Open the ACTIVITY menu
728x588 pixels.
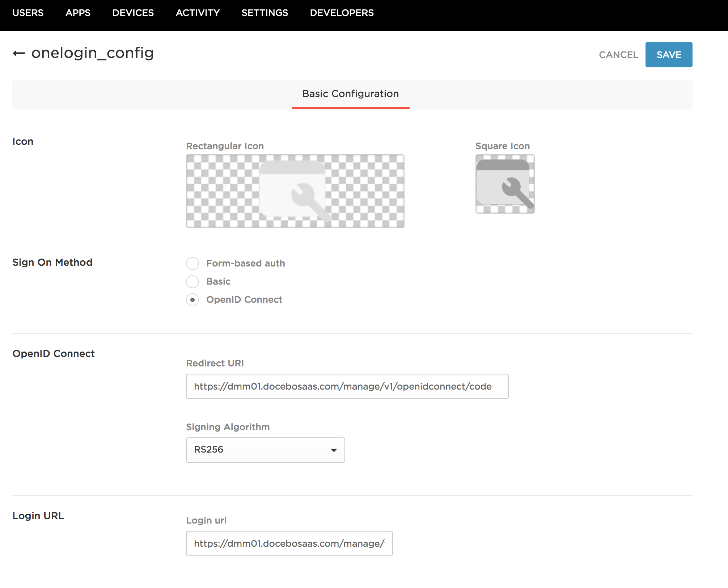pos(198,13)
